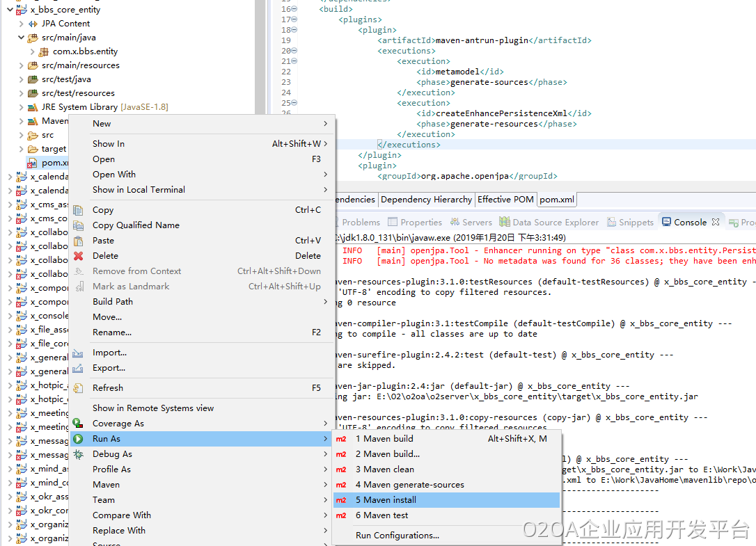Open the Dependency Hierarchy tab

tap(426, 200)
